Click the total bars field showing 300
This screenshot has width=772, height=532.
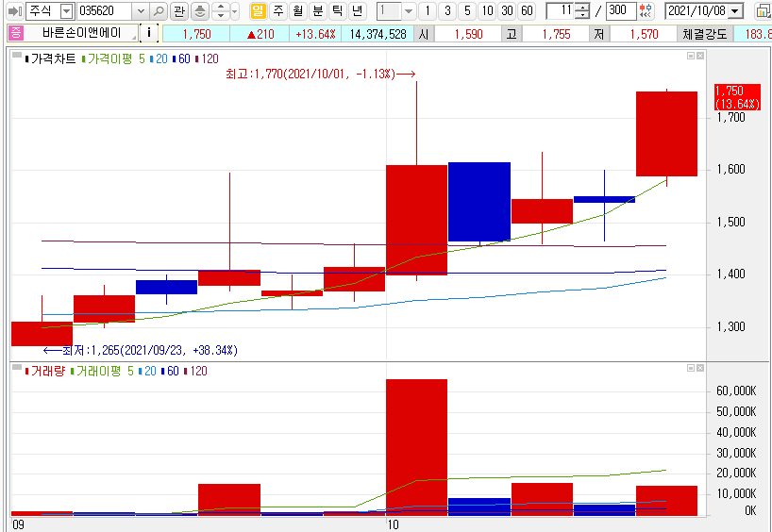click(620, 10)
